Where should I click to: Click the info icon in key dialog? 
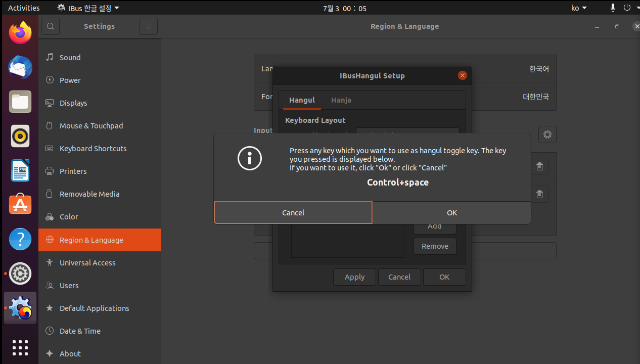point(250,158)
